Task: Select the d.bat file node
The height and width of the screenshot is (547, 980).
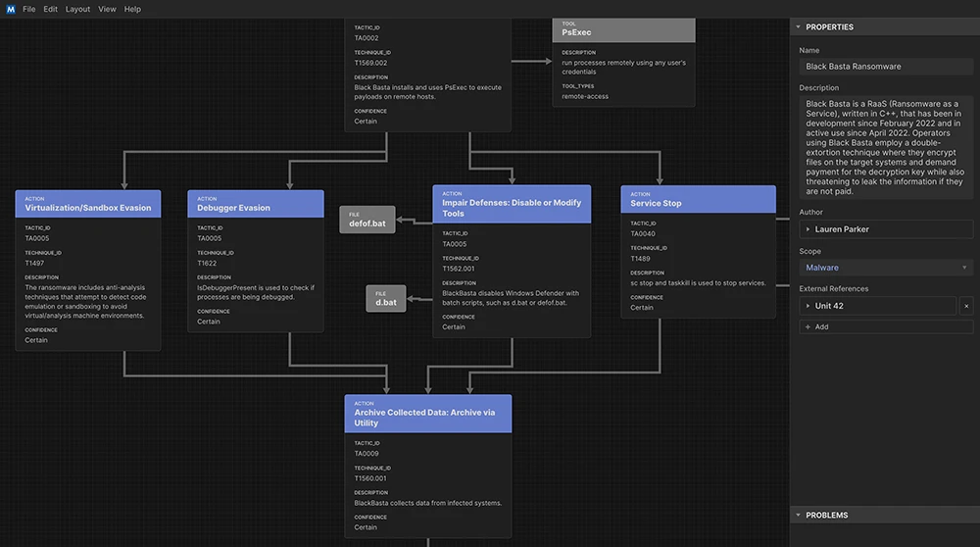Action: (x=385, y=299)
